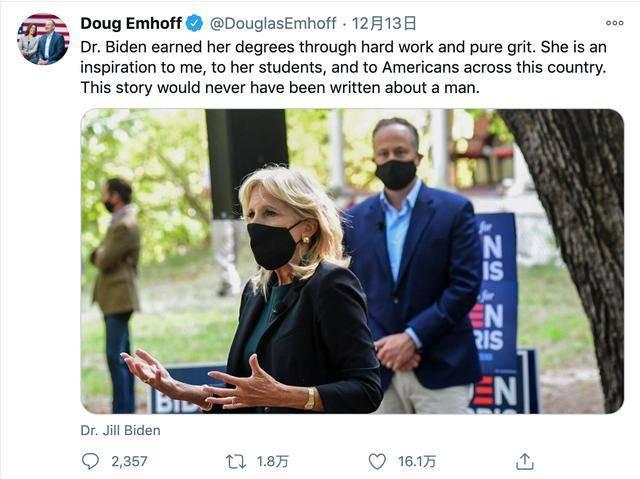The width and height of the screenshot is (640, 479).
Task: Click the blue verified badge
Action: [194, 23]
